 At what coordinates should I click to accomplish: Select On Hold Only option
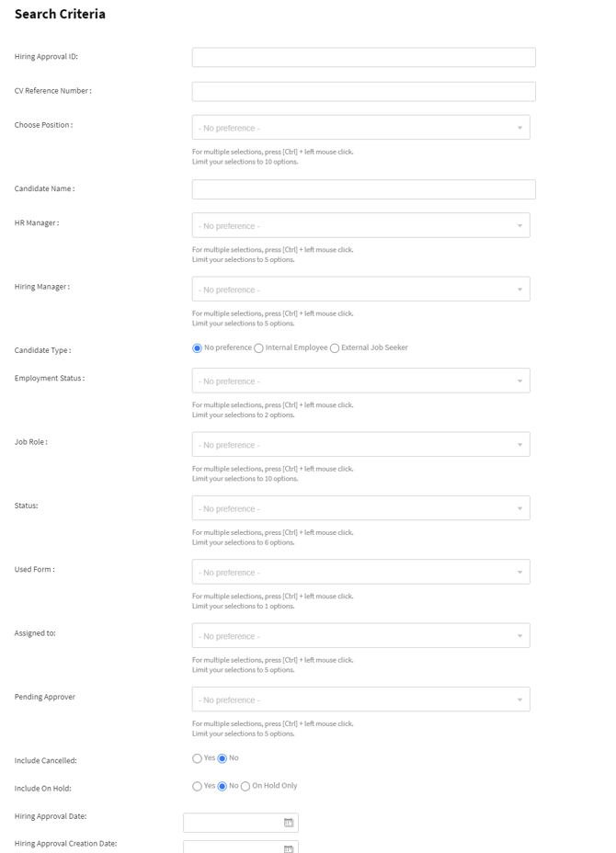point(245,787)
